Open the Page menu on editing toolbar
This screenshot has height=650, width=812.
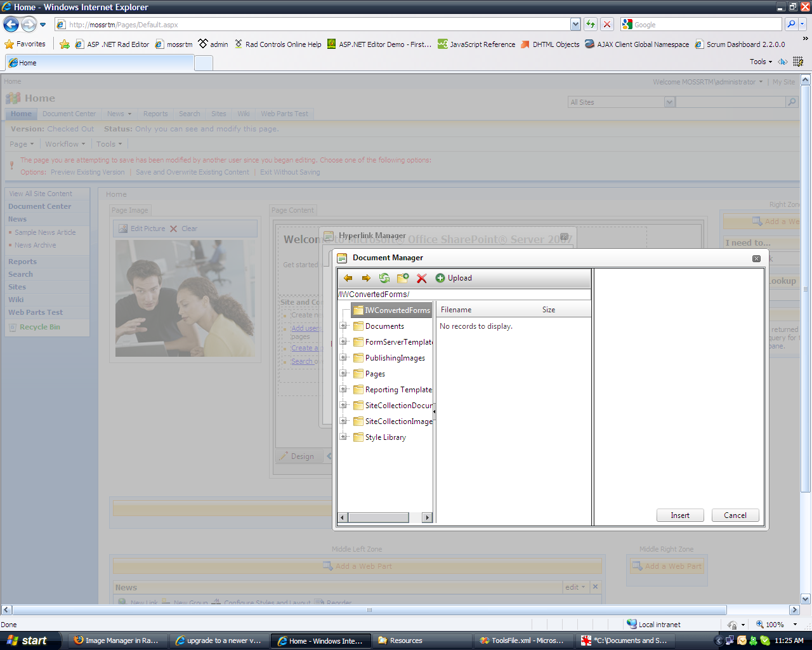point(22,144)
